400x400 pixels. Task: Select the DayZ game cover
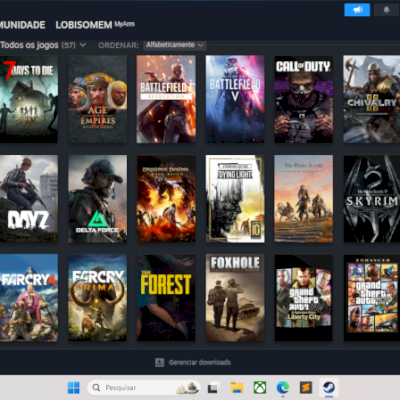(x=29, y=199)
